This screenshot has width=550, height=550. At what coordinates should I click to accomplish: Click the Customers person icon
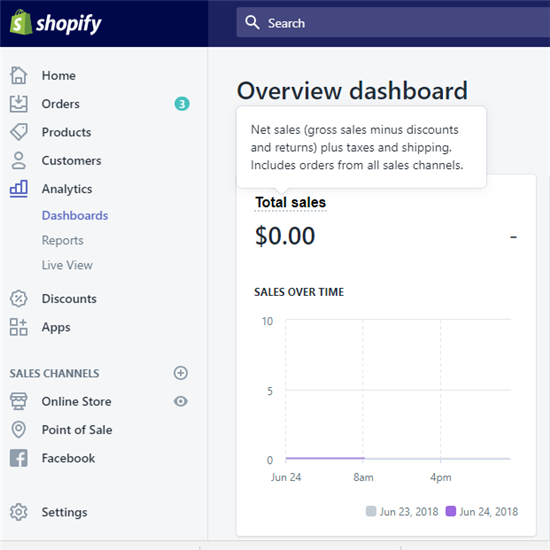point(19,161)
